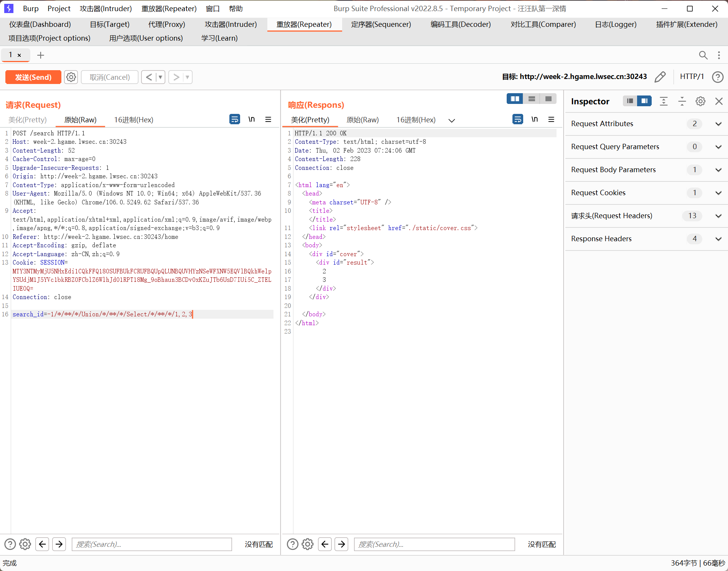728x571 pixels.
Task: Open the Repeater help question mark
Action: (718, 77)
